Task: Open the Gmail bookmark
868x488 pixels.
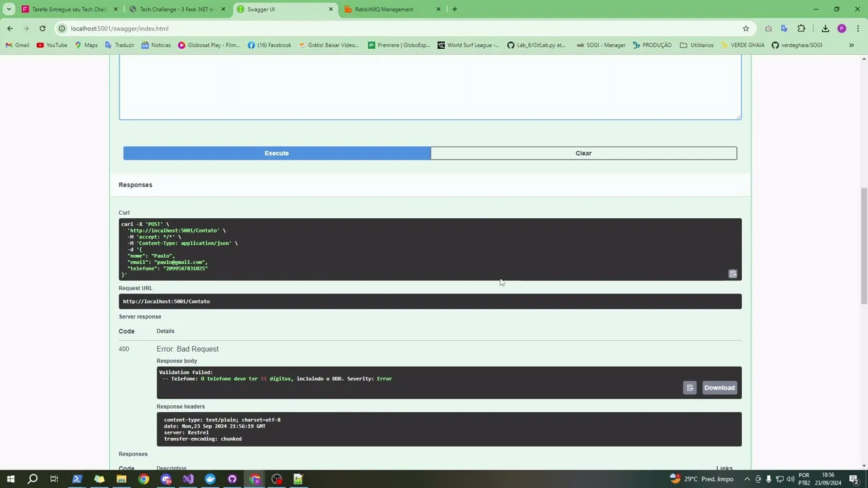Action: [x=18, y=45]
